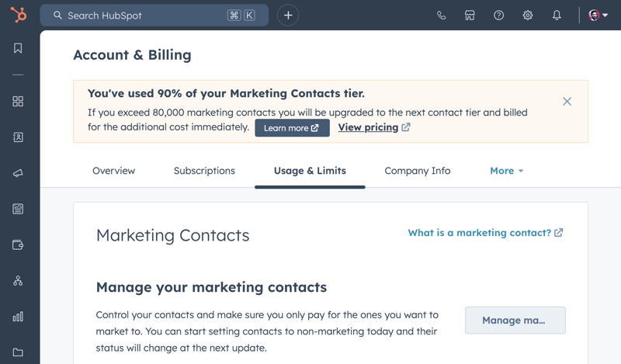Image resolution: width=621 pixels, height=364 pixels.
Task: Open the account avatar dropdown menu
Action: (598, 16)
